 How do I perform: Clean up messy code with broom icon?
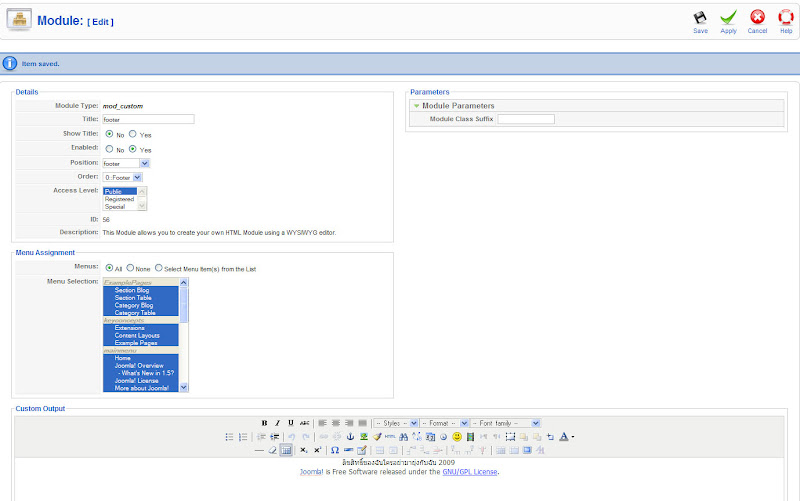(377, 437)
